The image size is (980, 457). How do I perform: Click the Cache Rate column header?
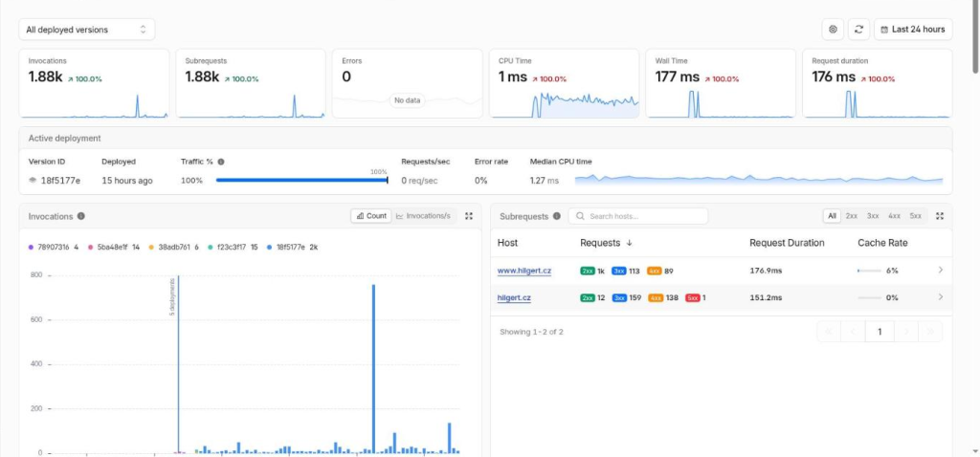tap(882, 243)
